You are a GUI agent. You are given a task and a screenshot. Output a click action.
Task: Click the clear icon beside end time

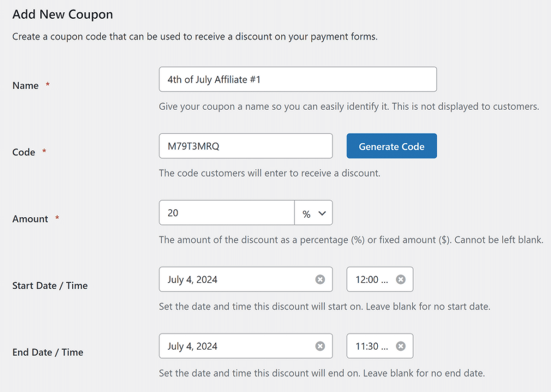pyautogui.click(x=399, y=346)
